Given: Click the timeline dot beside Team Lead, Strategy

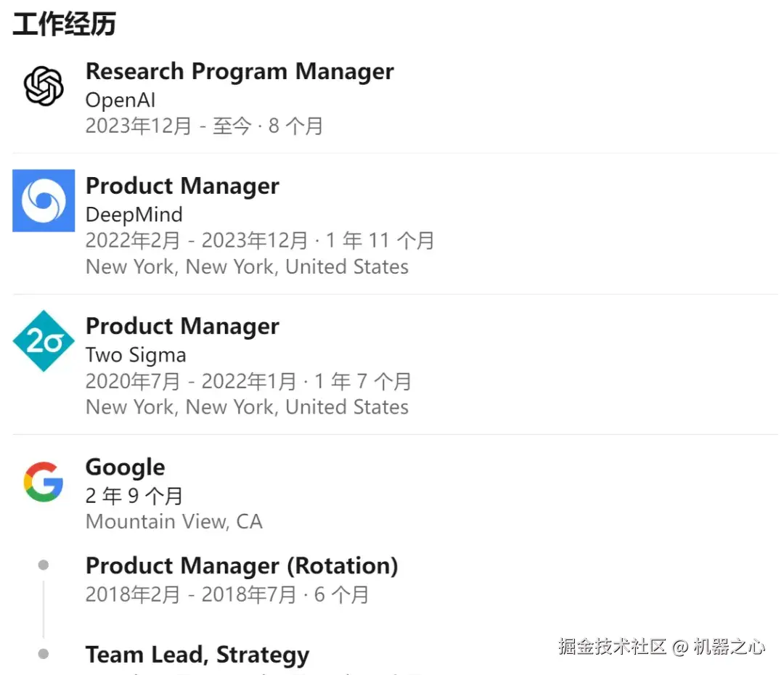Looking at the screenshot, I should pos(44,654).
